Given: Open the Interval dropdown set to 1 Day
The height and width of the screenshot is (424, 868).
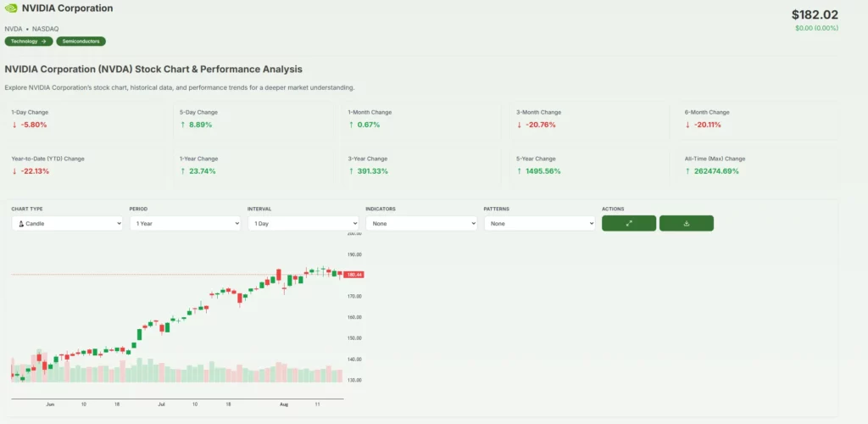Looking at the screenshot, I should coord(303,223).
